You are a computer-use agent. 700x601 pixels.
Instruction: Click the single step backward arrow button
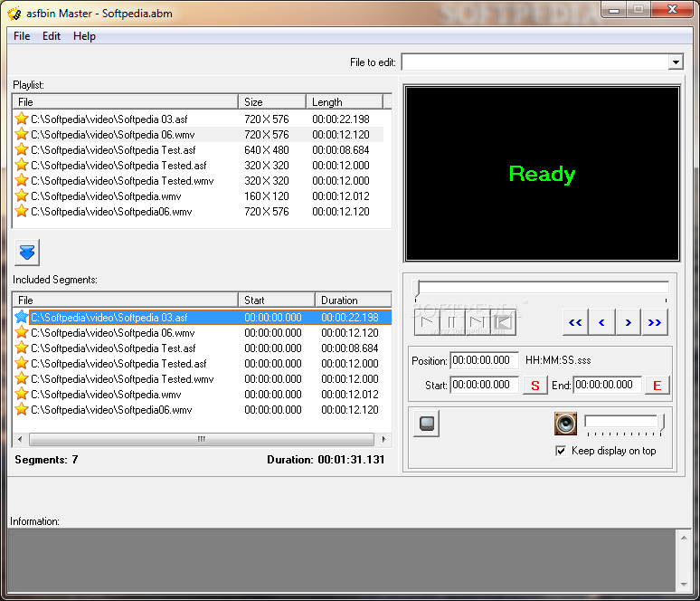click(601, 322)
